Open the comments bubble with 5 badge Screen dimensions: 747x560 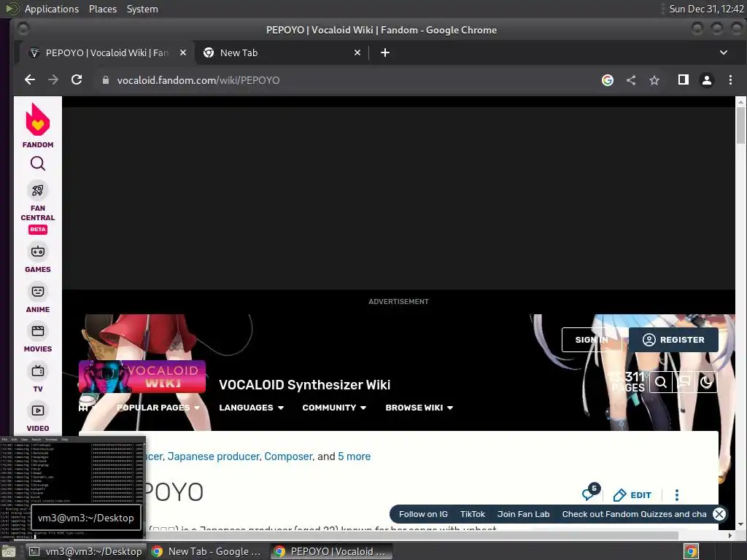coord(589,492)
